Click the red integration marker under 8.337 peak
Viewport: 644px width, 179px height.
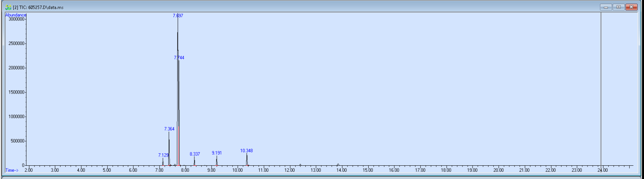coord(195,165)
